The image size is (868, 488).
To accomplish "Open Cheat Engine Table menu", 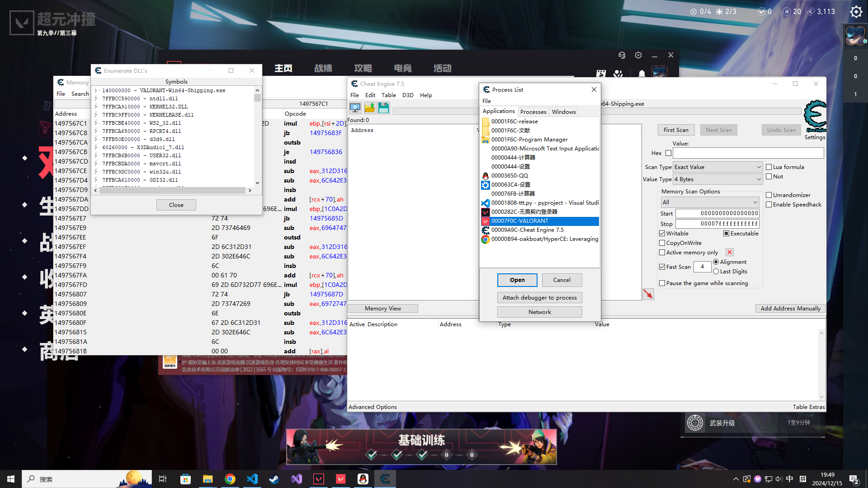I will point(388,95).
